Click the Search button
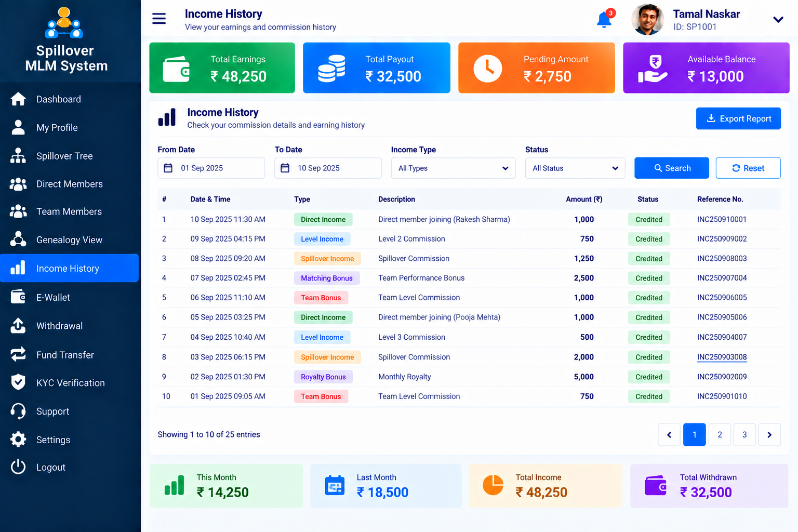 [672, 168]
